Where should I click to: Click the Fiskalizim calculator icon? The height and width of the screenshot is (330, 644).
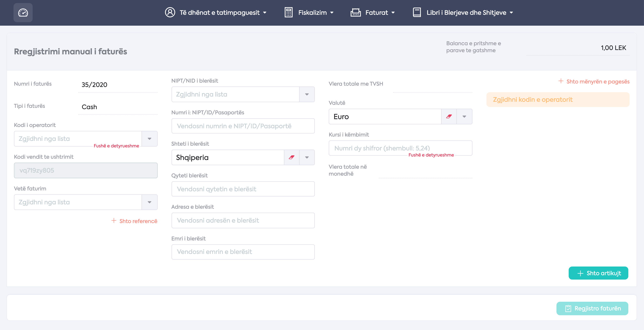[288, 12]
